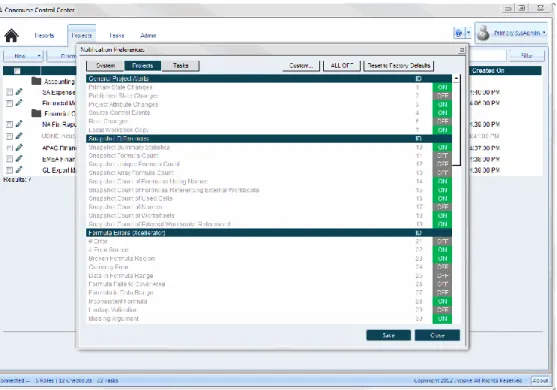The image size is (557, 390).
Task: Check the APAC Finan row checkbox
Action: (x=10, y=148)
